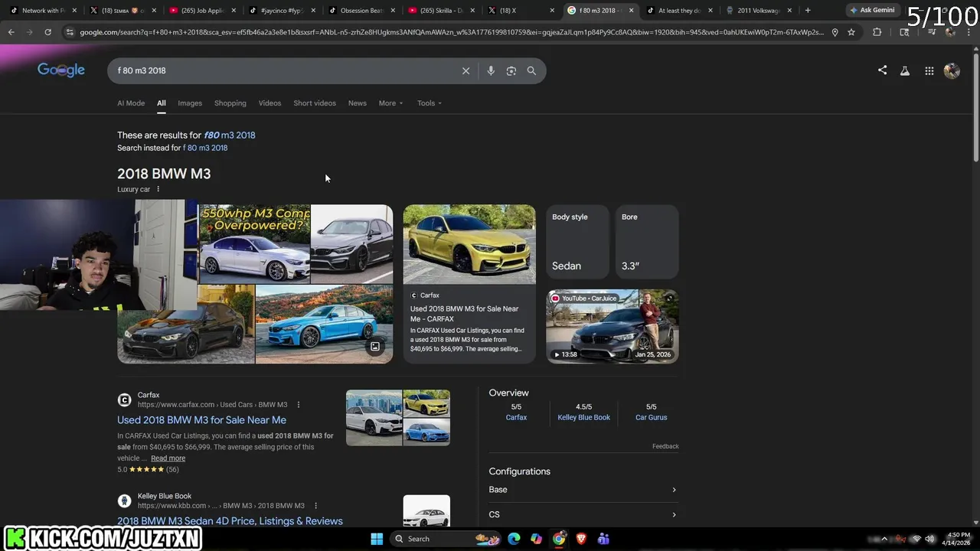Viewport: 980px width, 551px height.
Task: Open Kelley Blue Book rating link
Action: pyautogui.click(x=583, y=418)
